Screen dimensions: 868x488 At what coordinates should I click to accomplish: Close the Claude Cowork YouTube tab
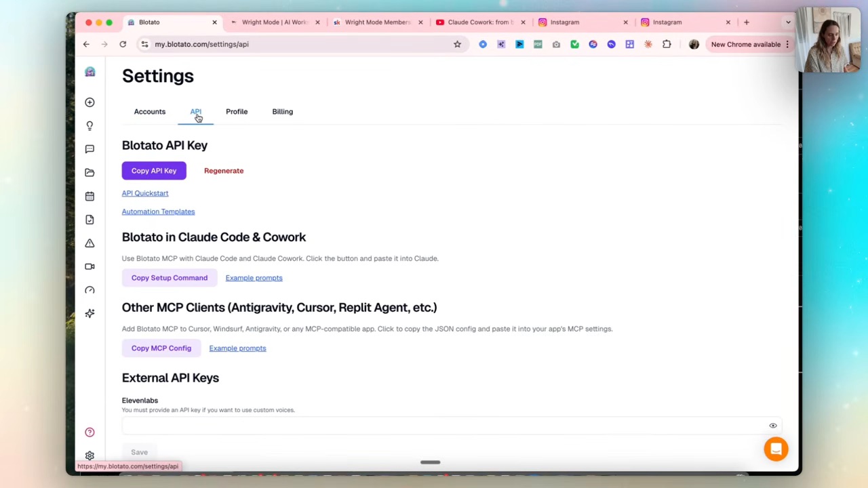pyautogui.click(x=523, y=22)
